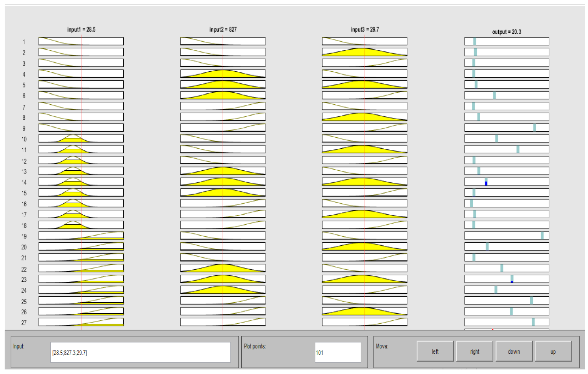Click the 'input2 = 827' column title
The width and height of the screenshot is (588, 374).
point(223,29)
